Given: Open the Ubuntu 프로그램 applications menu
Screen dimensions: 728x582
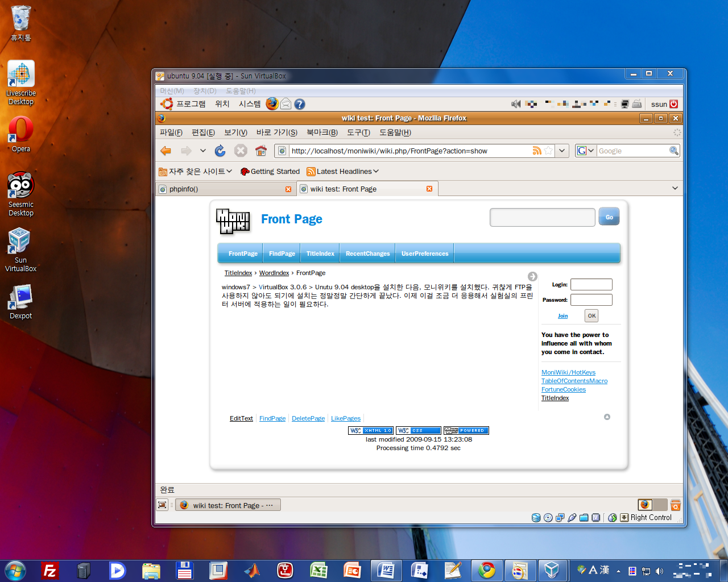Looking at the screenshot, I should 191,104.
